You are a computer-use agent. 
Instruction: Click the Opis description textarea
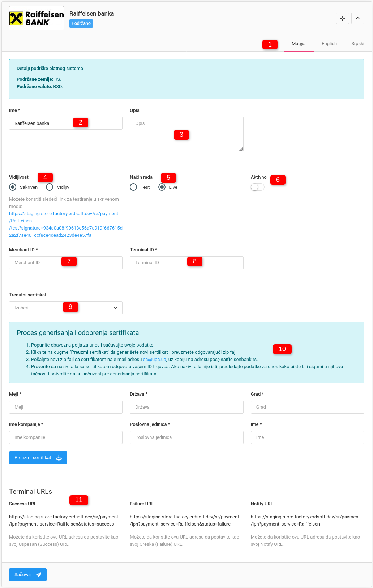tap(186, 134)
